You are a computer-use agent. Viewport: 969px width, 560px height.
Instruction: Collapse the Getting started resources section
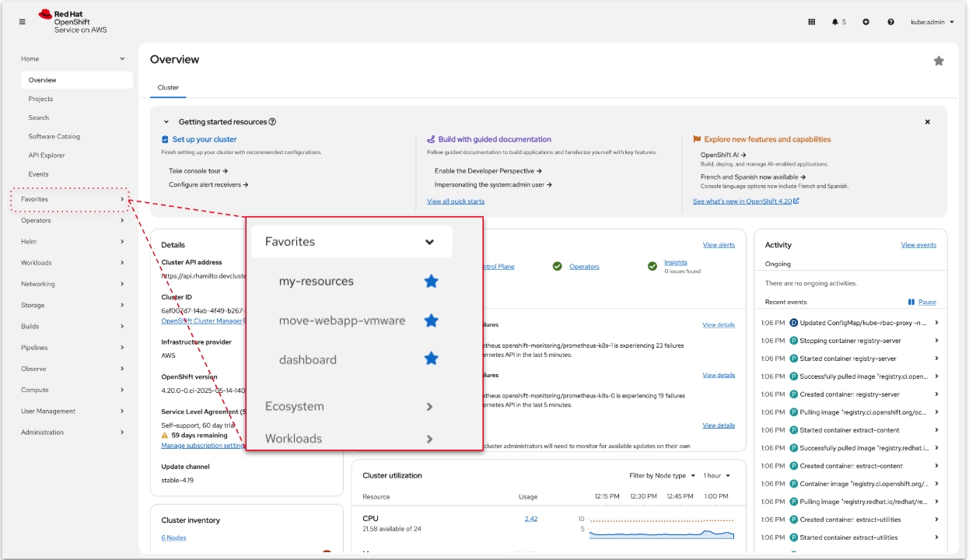point(166,122)
